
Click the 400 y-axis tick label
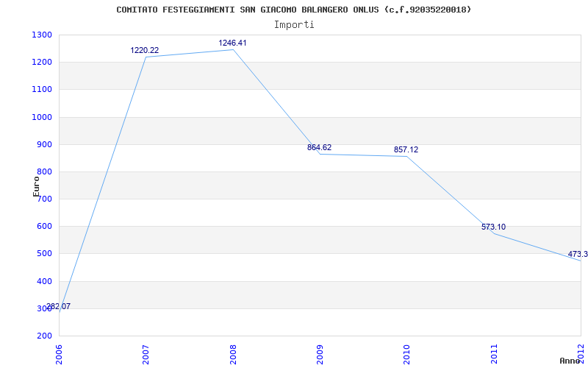tap(44, 282)
